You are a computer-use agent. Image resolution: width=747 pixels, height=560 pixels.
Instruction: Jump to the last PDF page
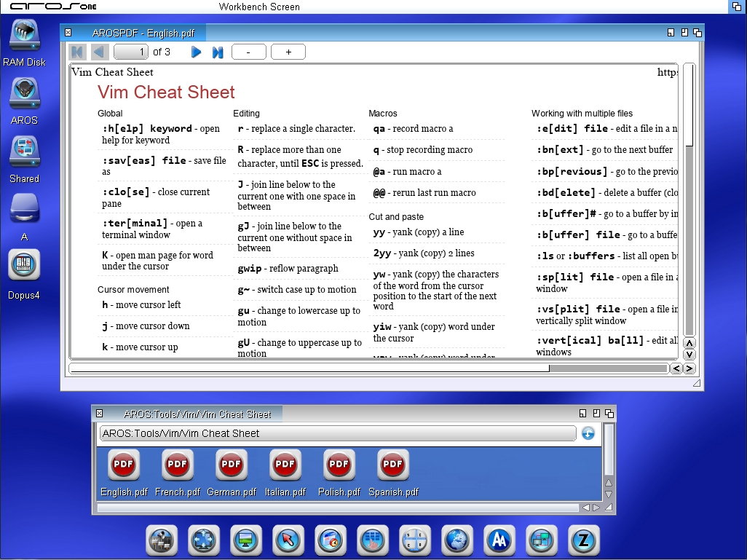[217, 52]
